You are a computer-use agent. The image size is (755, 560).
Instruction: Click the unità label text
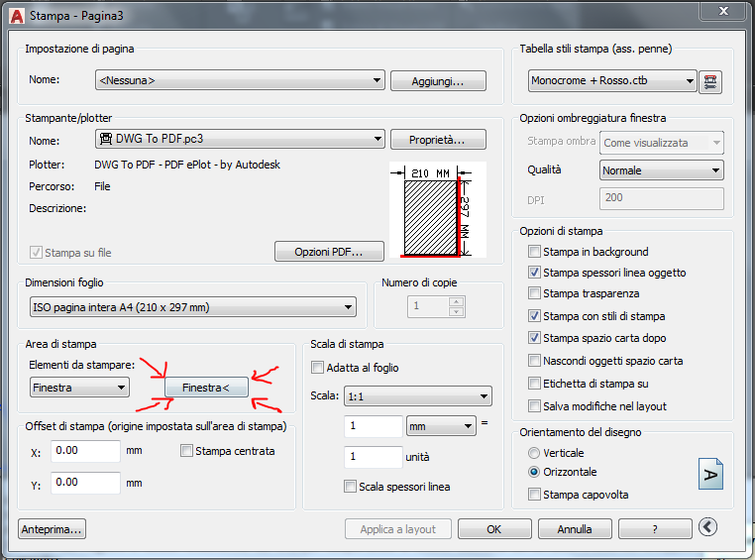click(x=417, y=457)
